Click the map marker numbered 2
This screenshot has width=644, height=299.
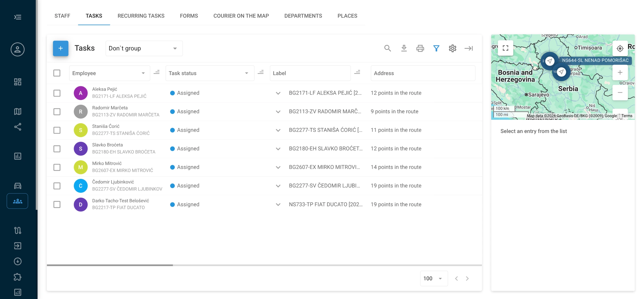(549, 61)
